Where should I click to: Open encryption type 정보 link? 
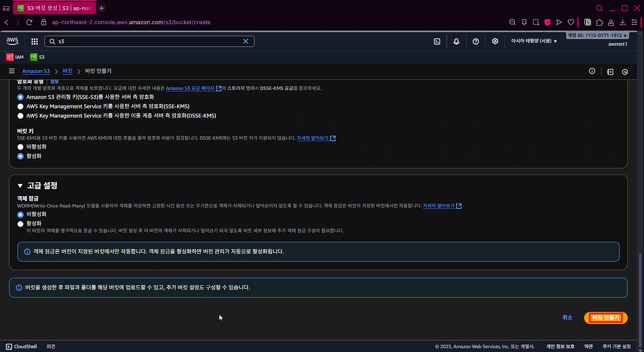[54, 82]
